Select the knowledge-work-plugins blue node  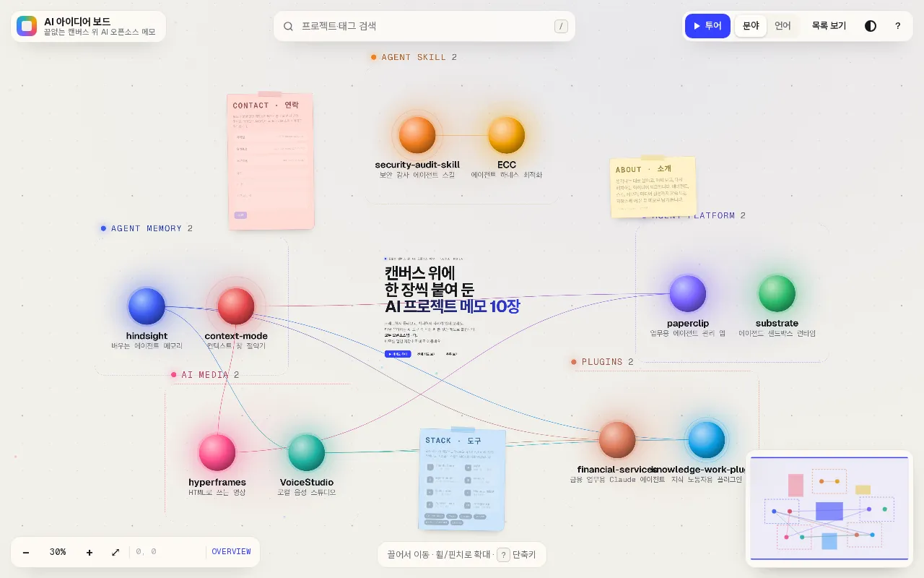tap(706, 440)
